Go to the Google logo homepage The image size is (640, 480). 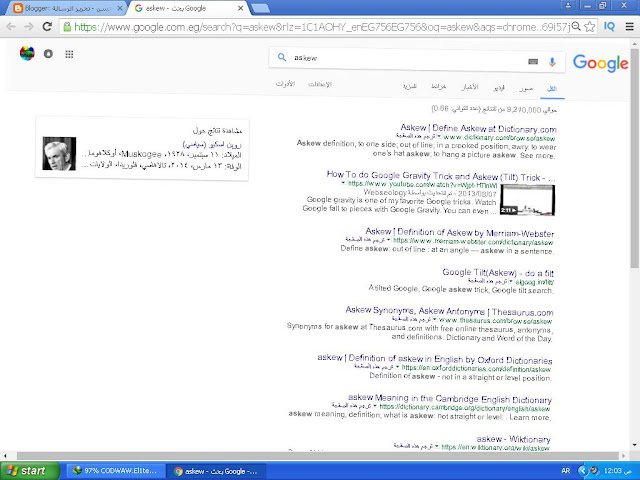click(x=600, y=63)
